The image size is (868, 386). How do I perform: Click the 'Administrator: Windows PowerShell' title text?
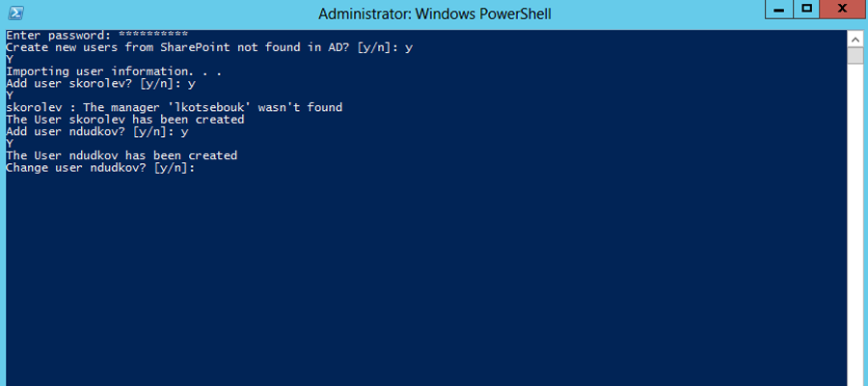click(x=435, y=14)
